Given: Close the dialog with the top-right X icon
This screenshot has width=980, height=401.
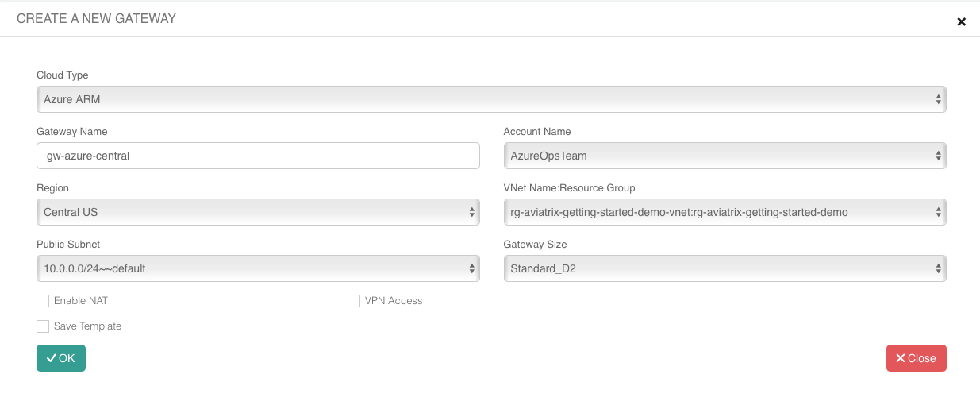Looking at the screenshot, I should (961, 21).
